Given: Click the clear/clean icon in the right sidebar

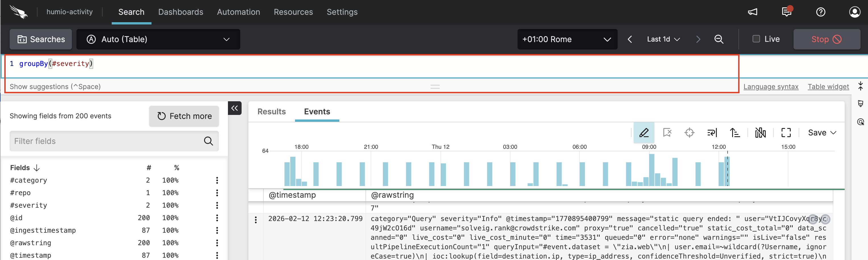Looking at the screenshot, I should tap(861, 103).
